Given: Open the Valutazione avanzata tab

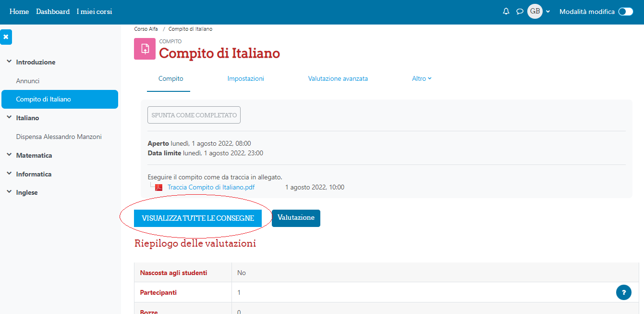Looking at the screenshot, I should tap(338, 78).
